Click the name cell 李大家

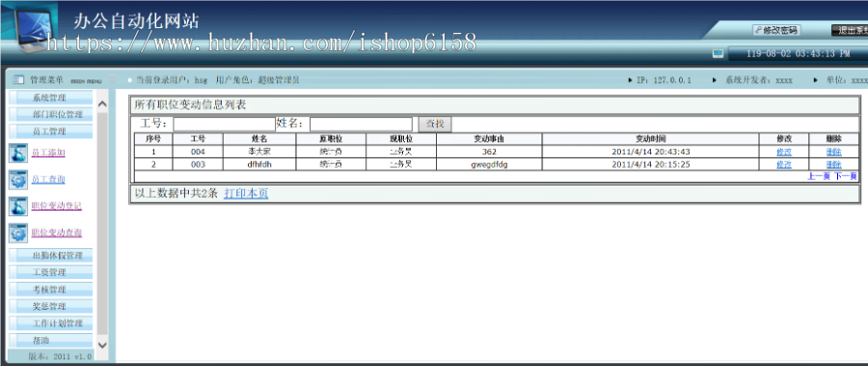pos(259,152)
